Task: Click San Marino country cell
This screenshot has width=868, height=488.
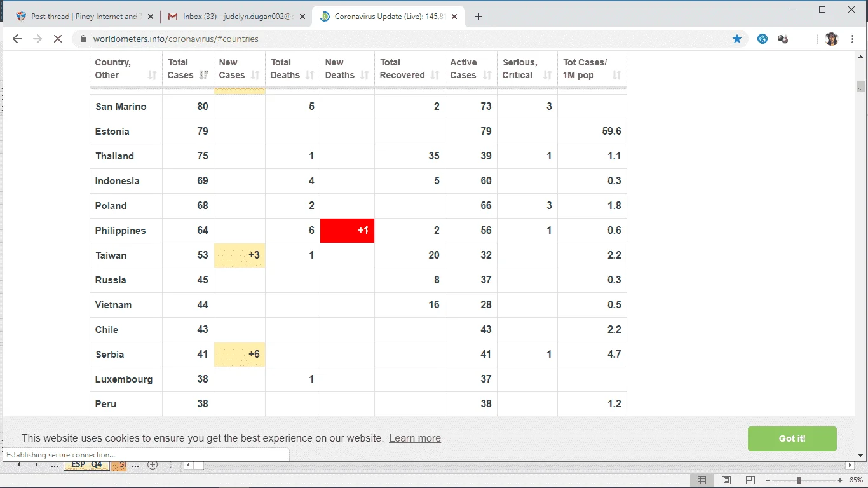Action: click(126, 107)
